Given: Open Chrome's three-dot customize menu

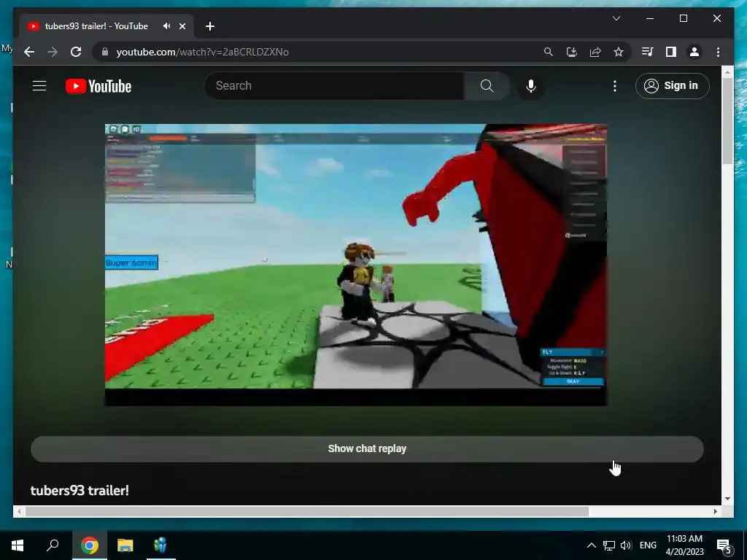Looking at the screenshot, I should click(718, 52).
